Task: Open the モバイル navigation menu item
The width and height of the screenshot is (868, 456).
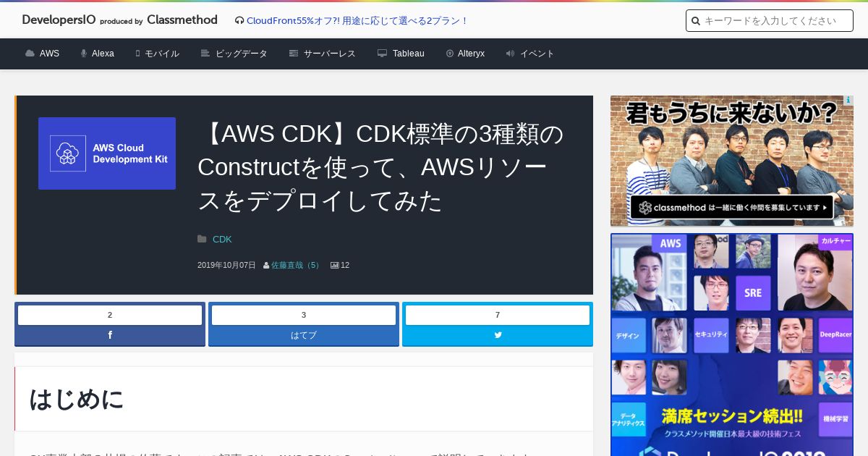Action: pos(162,54)
